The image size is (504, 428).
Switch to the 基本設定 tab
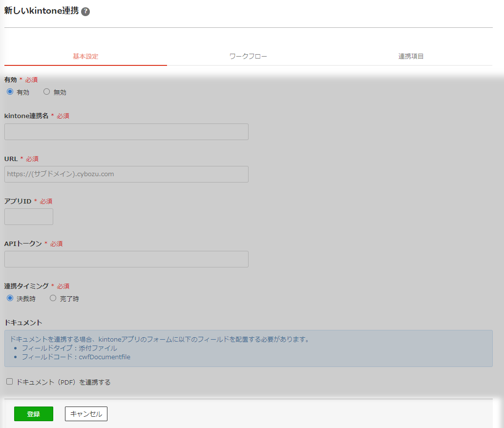(85, 57)
